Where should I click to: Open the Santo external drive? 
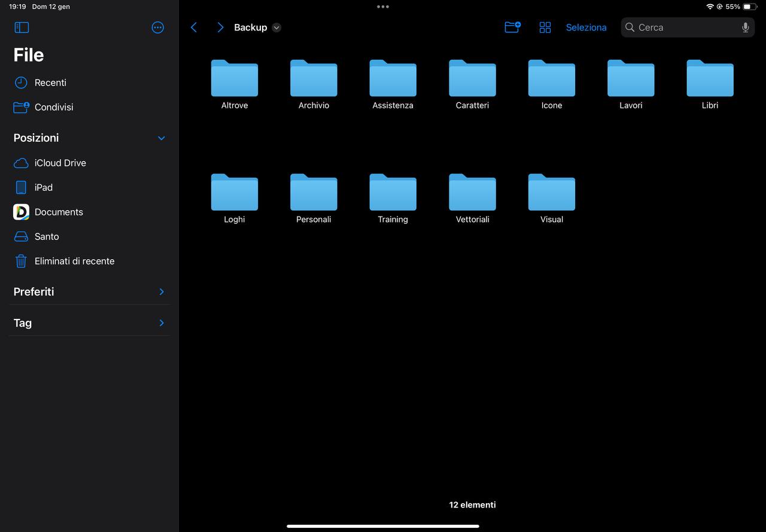pyautogui.click(x=47, y=236)
